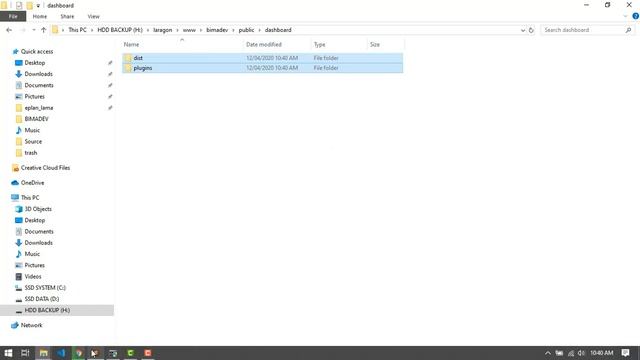Navigate to This PC in breadcrumb
The height and width of the screenshot is (360, 640).
pos(78,30)
